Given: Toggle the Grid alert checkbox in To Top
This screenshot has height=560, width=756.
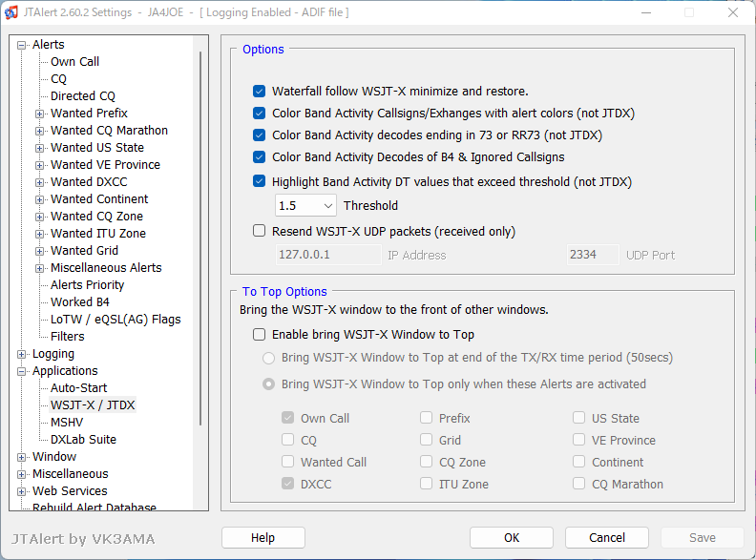Looking at the screenshot, I should point(427,440).
